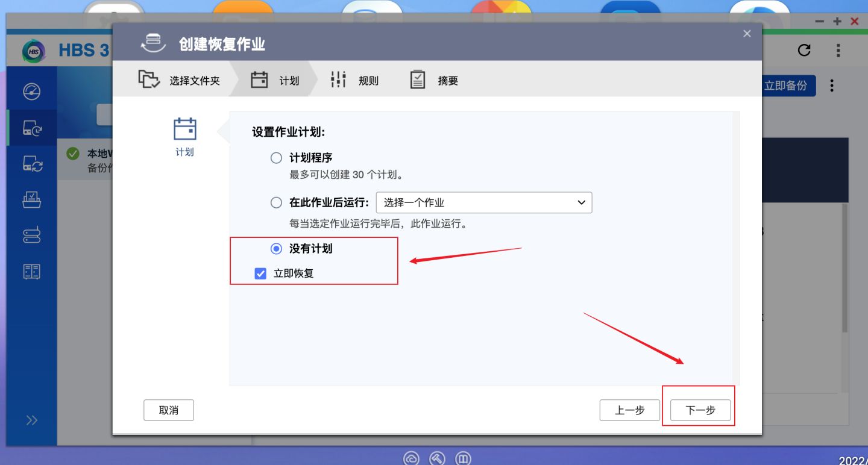The width and height of the screenshot is (868, 465).
Task: Click the 下一步 button
Action: pos(699,410)
